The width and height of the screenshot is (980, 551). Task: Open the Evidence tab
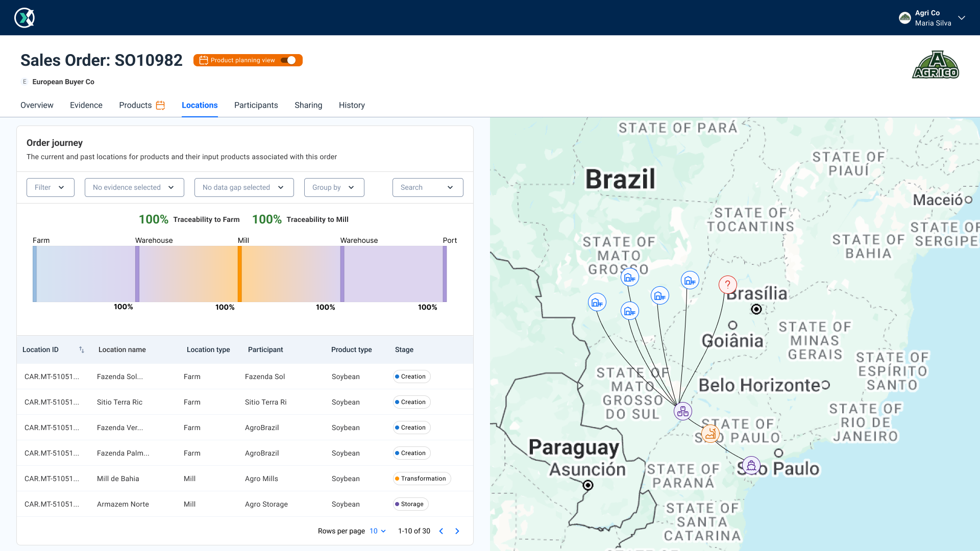86,105
